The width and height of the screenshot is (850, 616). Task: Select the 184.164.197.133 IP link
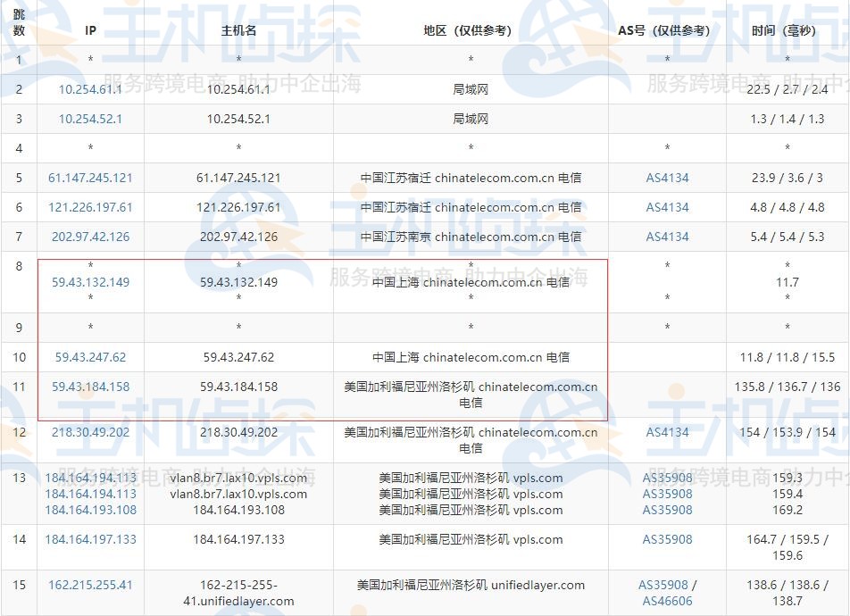[x=89, y=539]
